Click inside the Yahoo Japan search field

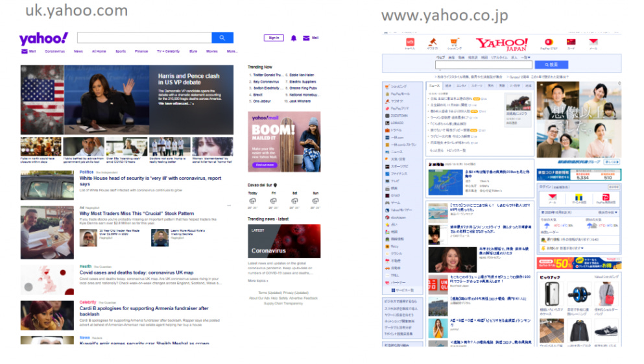pyautogui.click(x=484, y=64)
